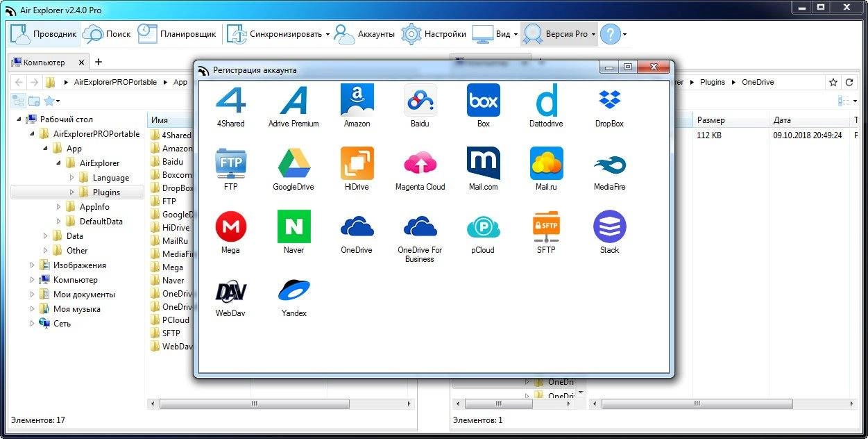Viewport: 868px width, 439px height.
Task: Select the Baidu cloud icon
Action: click(420, 101)
